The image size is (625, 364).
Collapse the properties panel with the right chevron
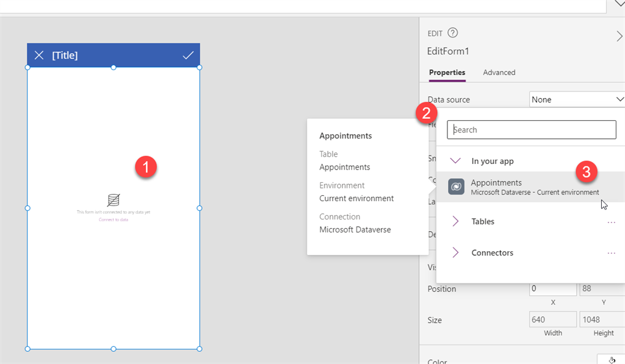(x=619, y=36)
